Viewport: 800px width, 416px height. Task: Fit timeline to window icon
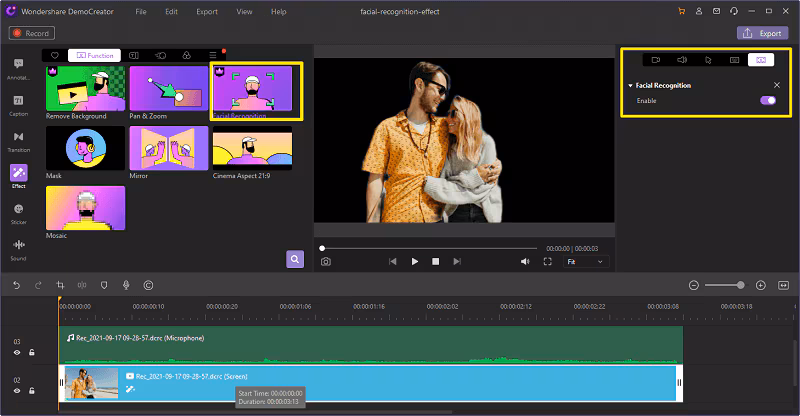coord(784,285)
